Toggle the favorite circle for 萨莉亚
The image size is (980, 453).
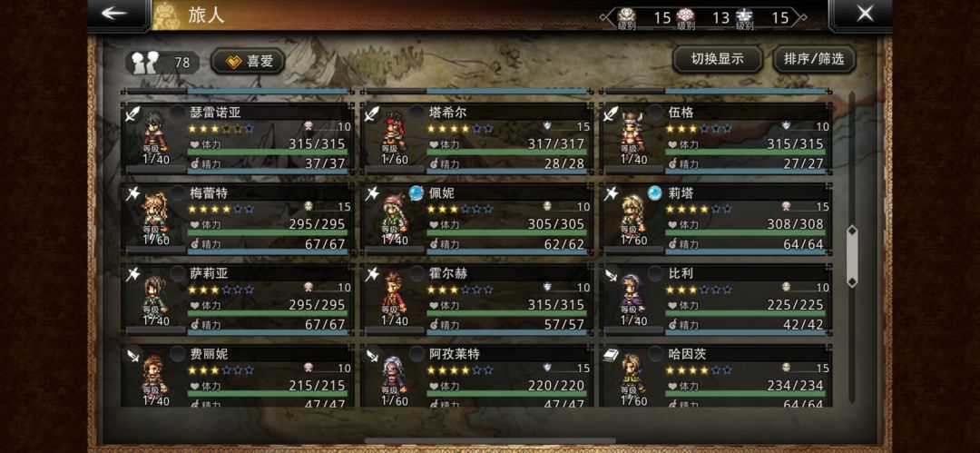178,273
